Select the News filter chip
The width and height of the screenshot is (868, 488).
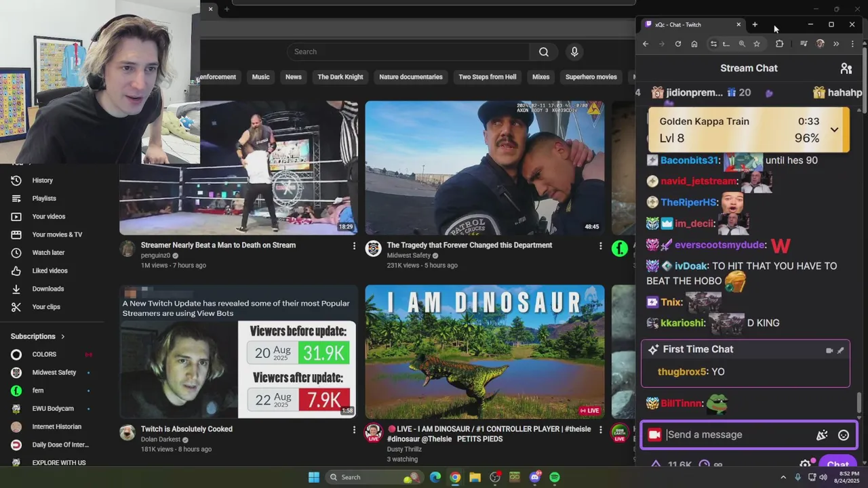pos(294,77)
